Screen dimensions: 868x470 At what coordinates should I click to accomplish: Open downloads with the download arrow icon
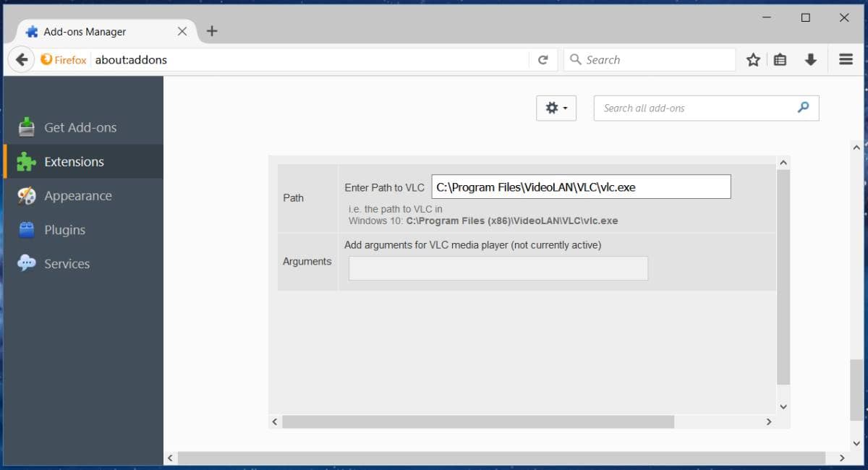[810, 59]
